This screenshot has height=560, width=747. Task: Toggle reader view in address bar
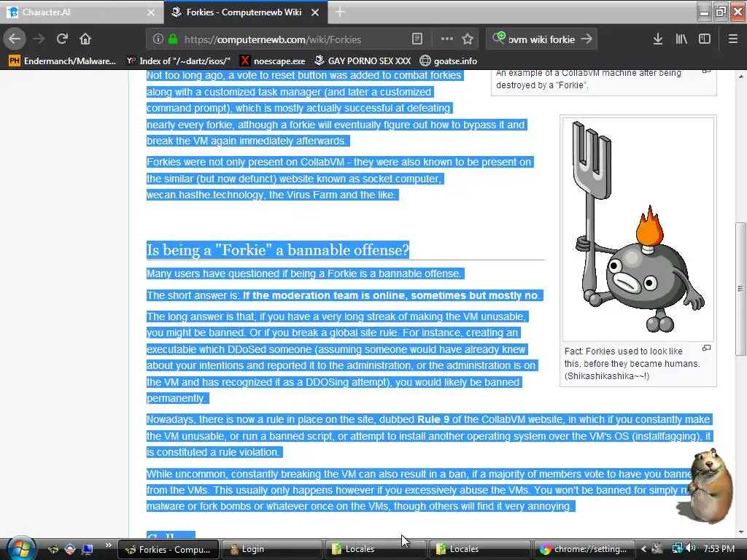[417, 39]
